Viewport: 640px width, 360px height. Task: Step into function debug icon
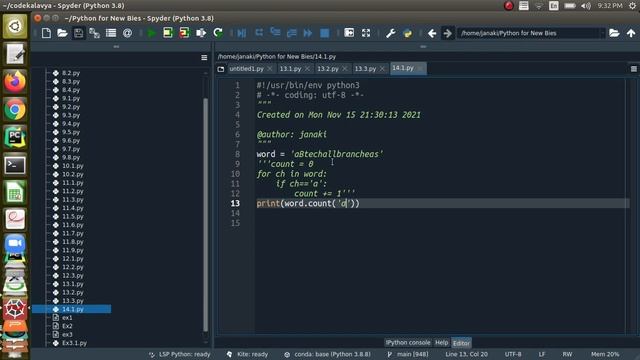coord(275,33)
